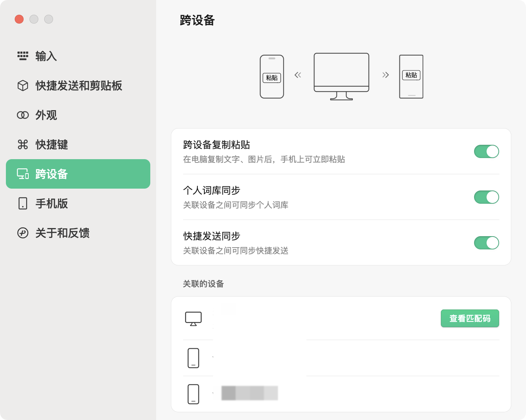Click the blurred device name entry

pos(250,393)
